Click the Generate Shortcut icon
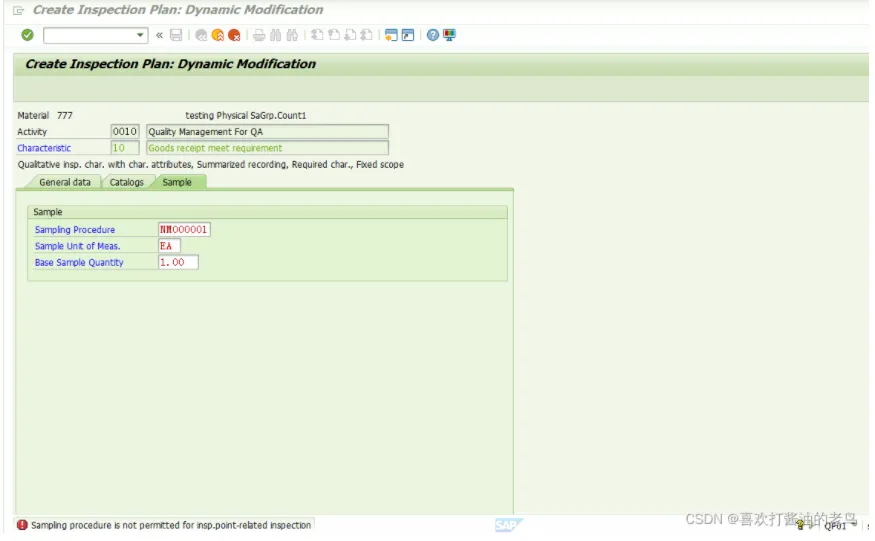Screen dimensions: 875x541 pos(408,35)
